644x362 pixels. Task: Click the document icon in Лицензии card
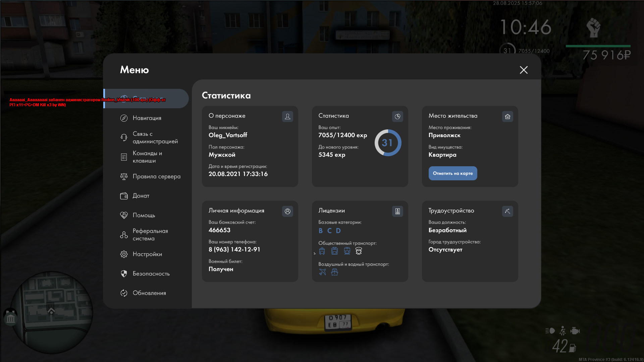pos(397,212)
